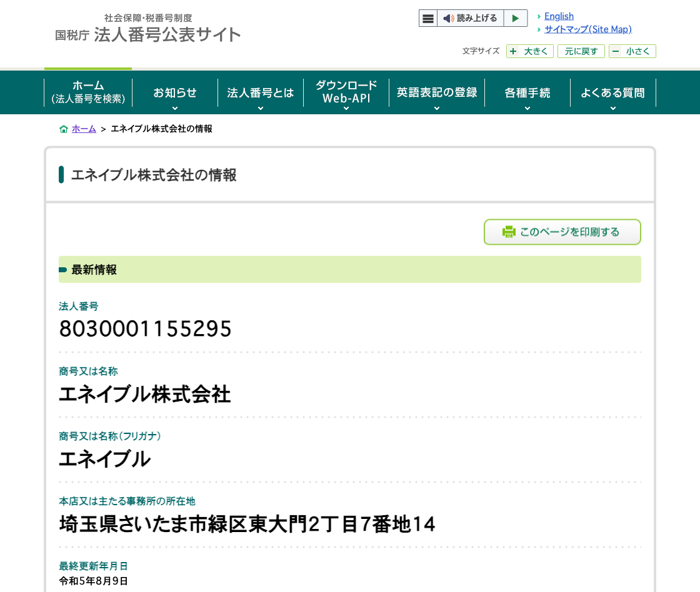Click the minus icon on 小さく button
This screenshot has width=700, height=592.
coord(616,51)
